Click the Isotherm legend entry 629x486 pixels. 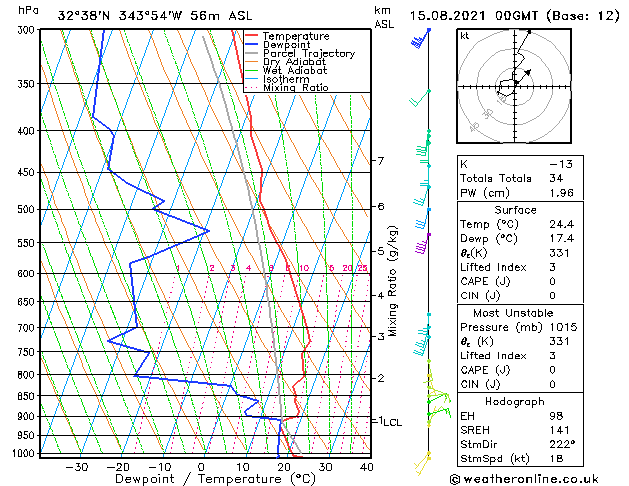[x=277, y=79]
